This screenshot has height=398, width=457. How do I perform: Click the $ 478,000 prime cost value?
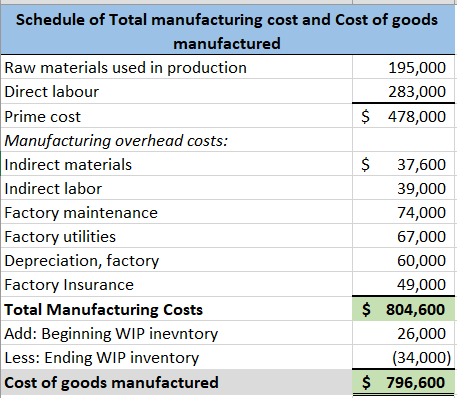[403, 116]
